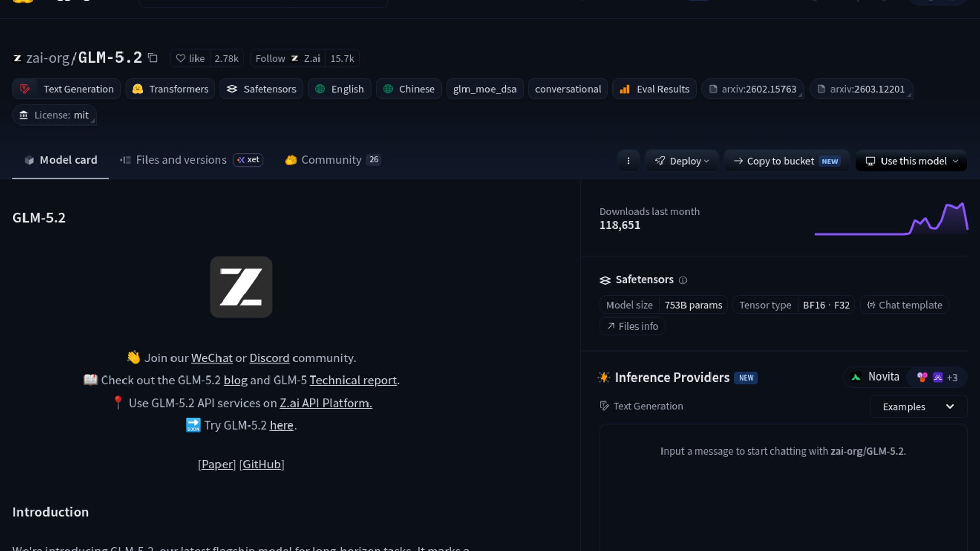Expand the Deploy dropdown
The width and height of the screenshot is (980, 551).
tap(682, 161)
